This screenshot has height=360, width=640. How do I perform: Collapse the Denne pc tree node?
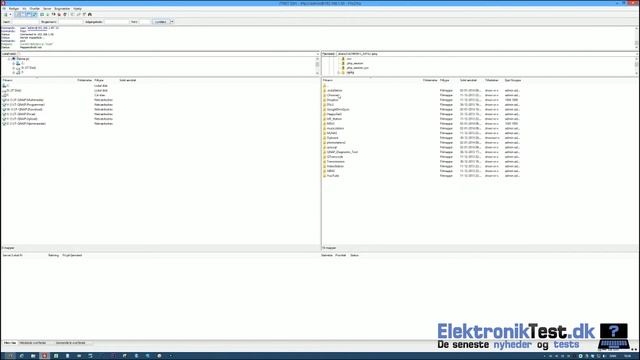pos(9,59)
